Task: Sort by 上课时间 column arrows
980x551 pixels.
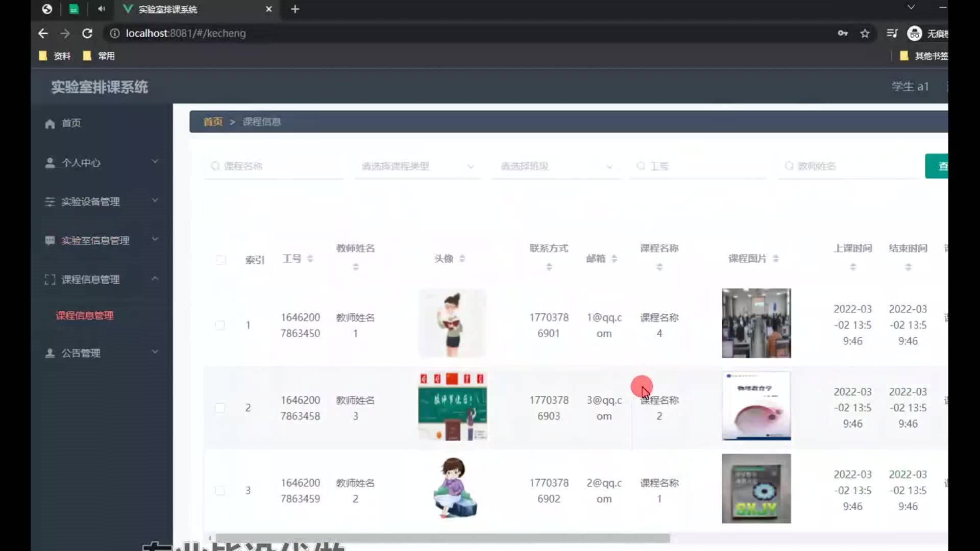Action: point(853,267)
